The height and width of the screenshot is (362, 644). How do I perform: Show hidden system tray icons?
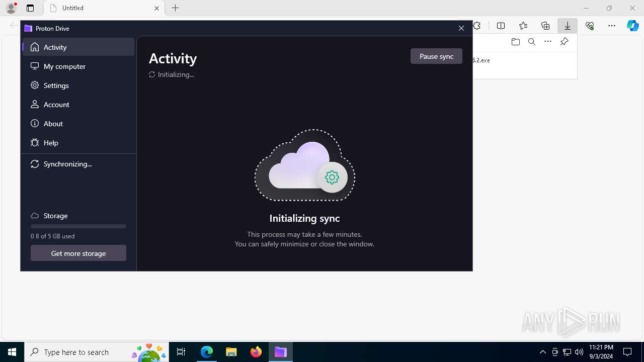click(x=542, y=352)
